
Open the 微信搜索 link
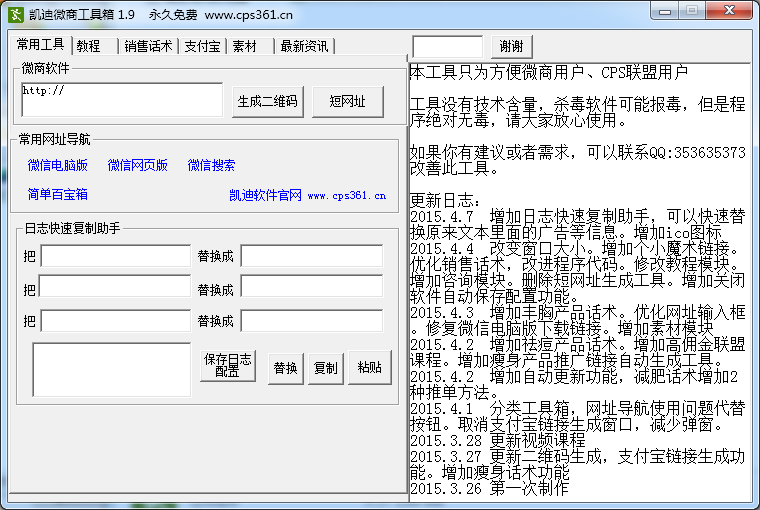(x=212, y=165)
